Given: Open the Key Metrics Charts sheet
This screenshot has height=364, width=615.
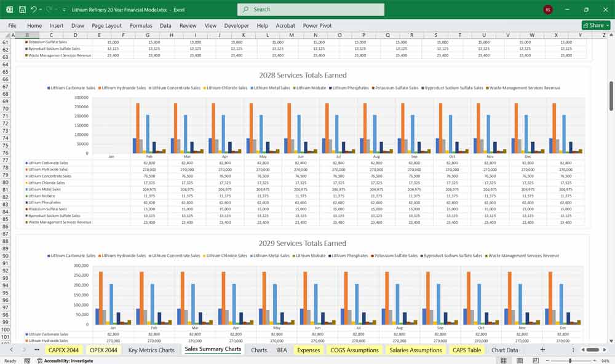Looking at the screenshot, I should point(151,350).
